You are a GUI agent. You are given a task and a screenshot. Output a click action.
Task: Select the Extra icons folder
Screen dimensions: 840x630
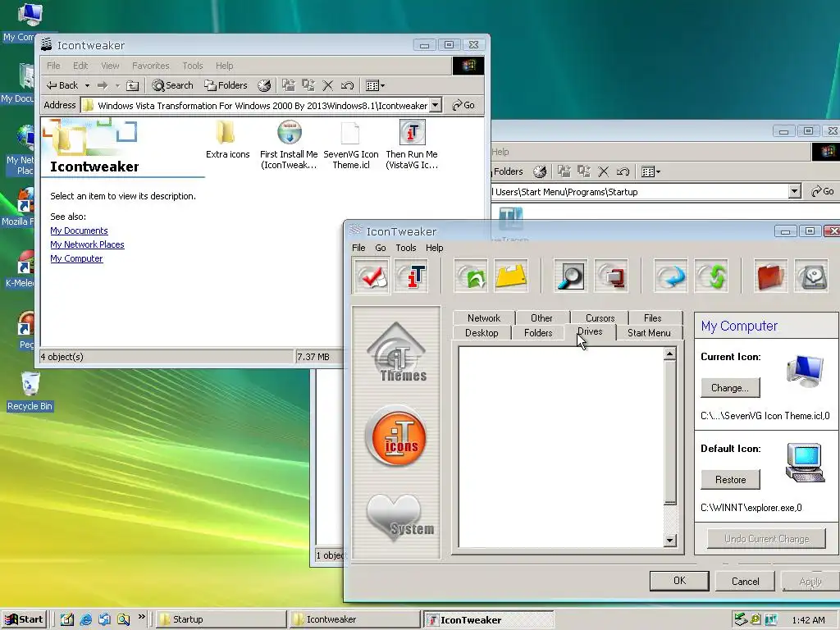(227, 140)
